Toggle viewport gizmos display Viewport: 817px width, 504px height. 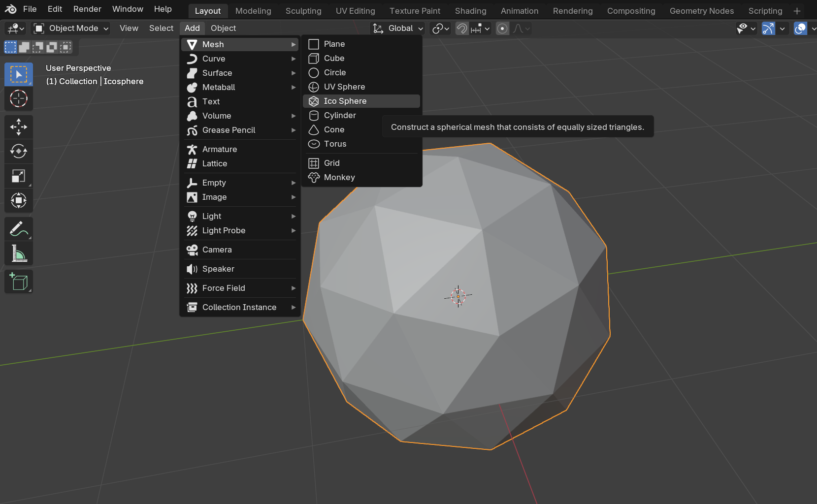click(x=768, y=29)
